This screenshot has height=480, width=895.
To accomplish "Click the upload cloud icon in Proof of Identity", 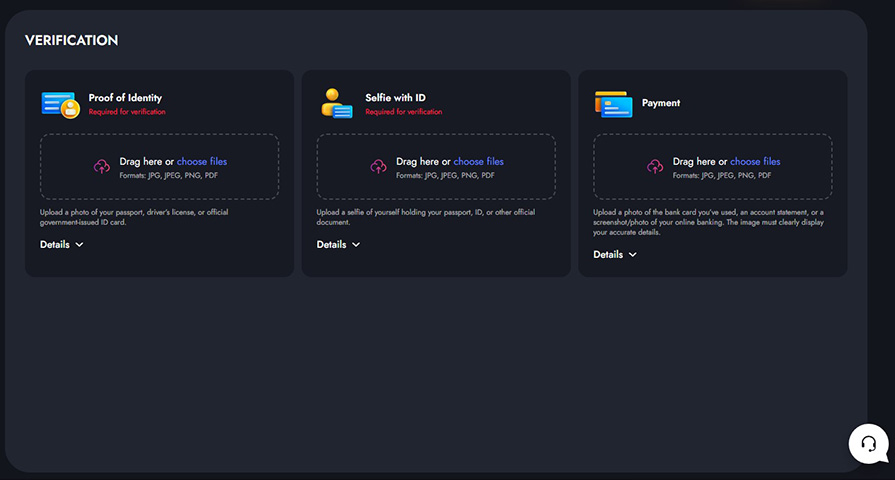I will [101, 167].
